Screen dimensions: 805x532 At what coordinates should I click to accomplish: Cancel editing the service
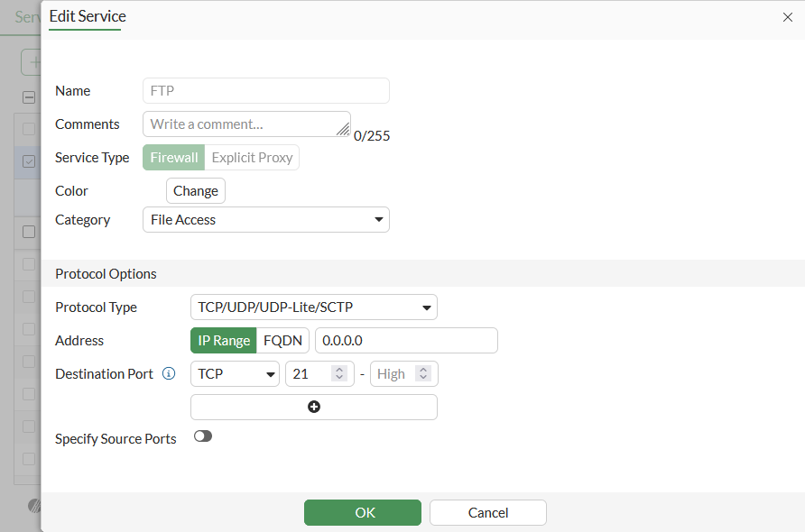point(488,512)
